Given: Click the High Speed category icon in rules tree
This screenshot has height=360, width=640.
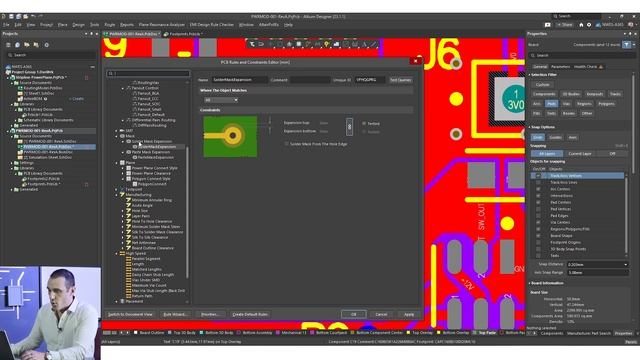Looking at the screenshot, I should pyautogui.click(x=122, y=253).
